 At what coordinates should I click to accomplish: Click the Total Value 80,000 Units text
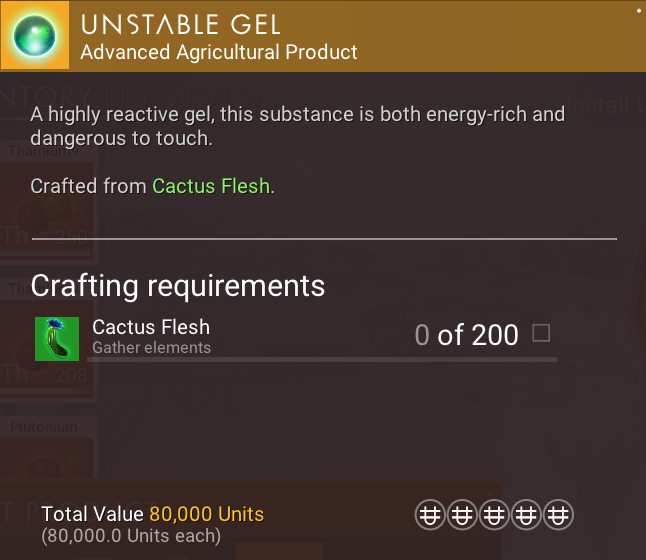152,515
